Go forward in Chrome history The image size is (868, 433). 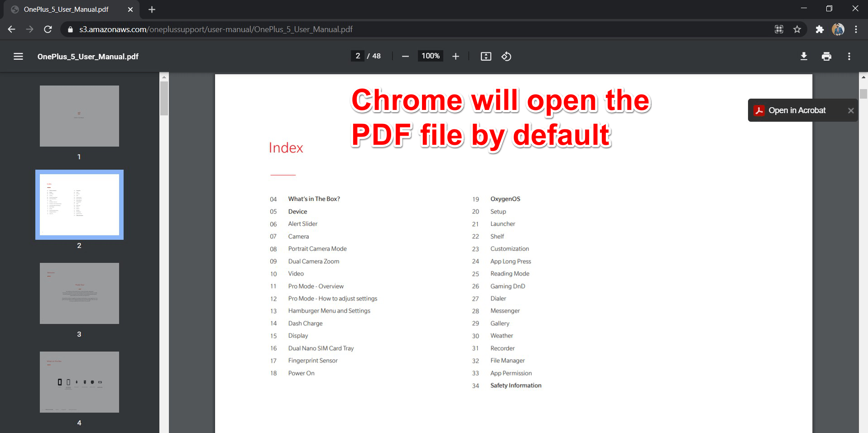coord(30,29)
